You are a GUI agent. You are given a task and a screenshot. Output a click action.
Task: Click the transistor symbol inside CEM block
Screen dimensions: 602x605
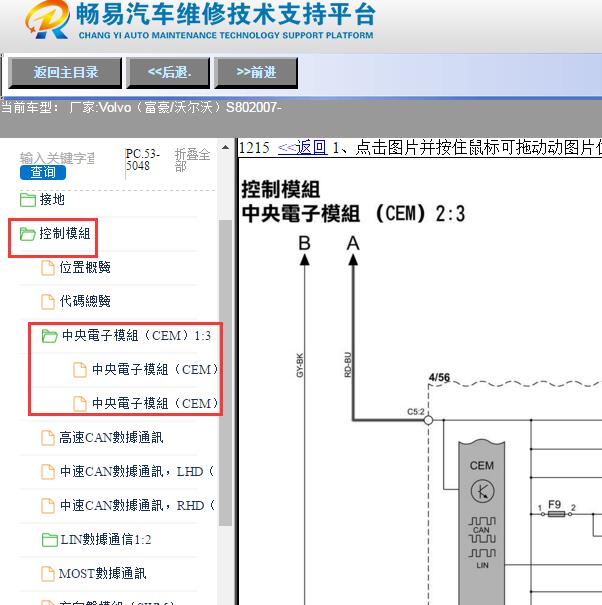tap(482, 491)
